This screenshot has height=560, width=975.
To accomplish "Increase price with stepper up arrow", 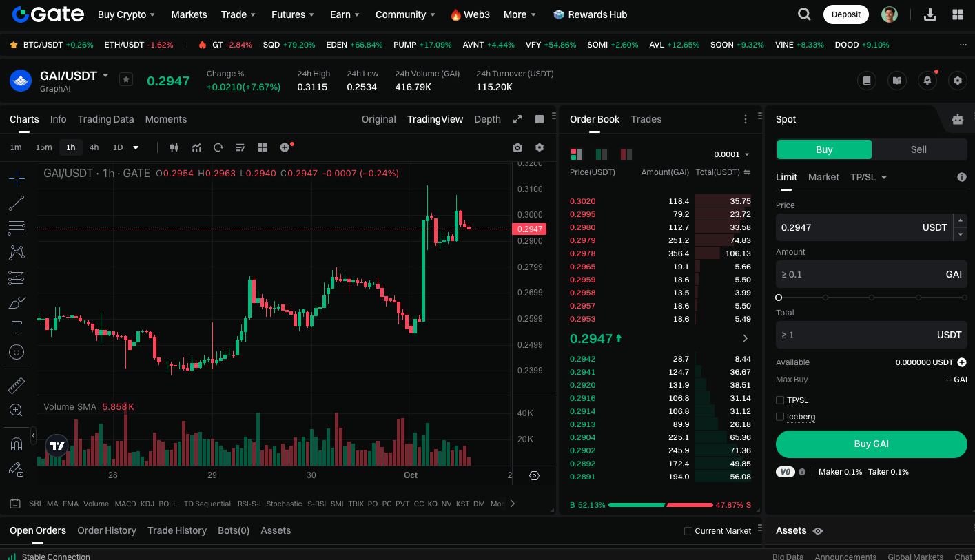I will click(x=961, y=220).
